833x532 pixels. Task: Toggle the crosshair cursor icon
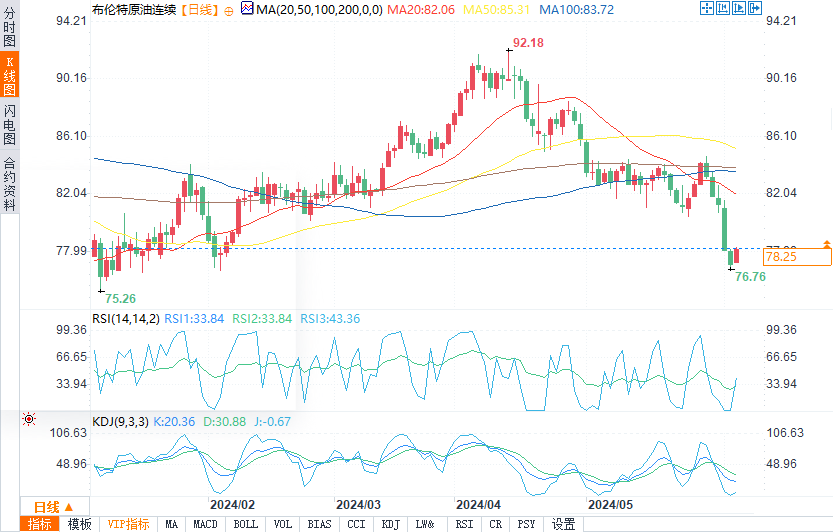[707, 8]
